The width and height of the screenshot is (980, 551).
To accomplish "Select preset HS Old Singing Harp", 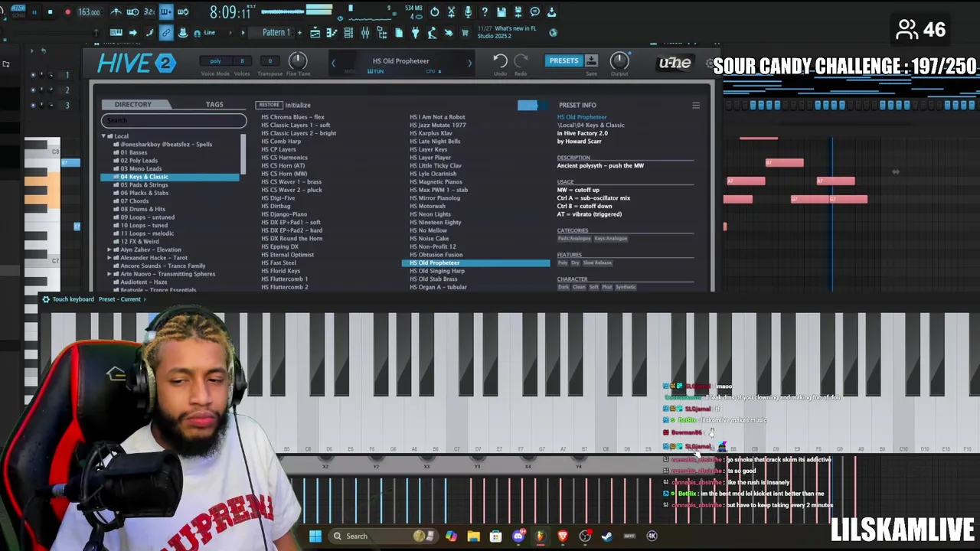I will point(437,271).
